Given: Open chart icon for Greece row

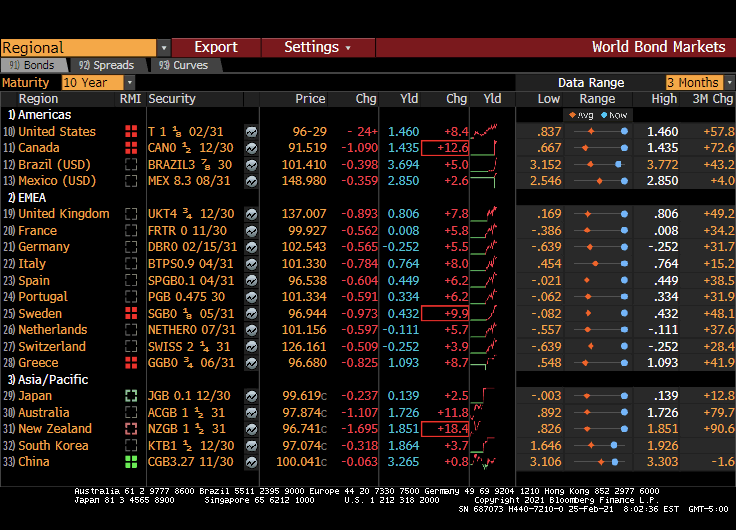Looking at the screenshot, I should tap(252, 363).
